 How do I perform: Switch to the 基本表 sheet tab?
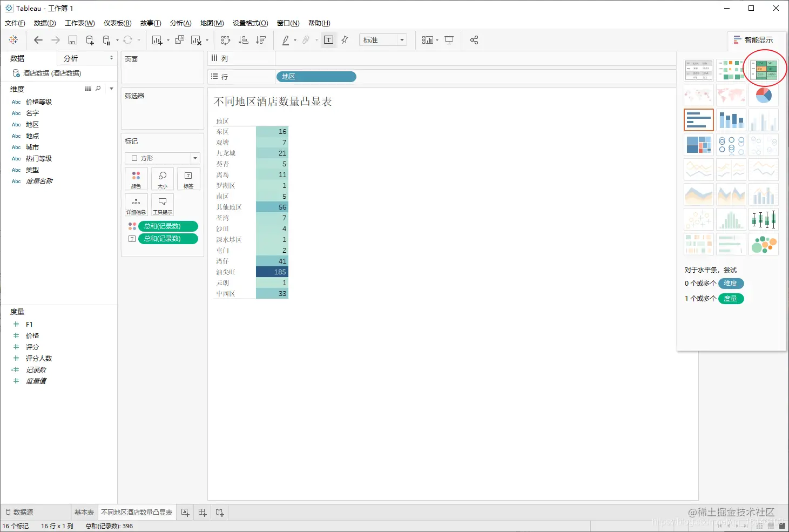pos(84,513)
